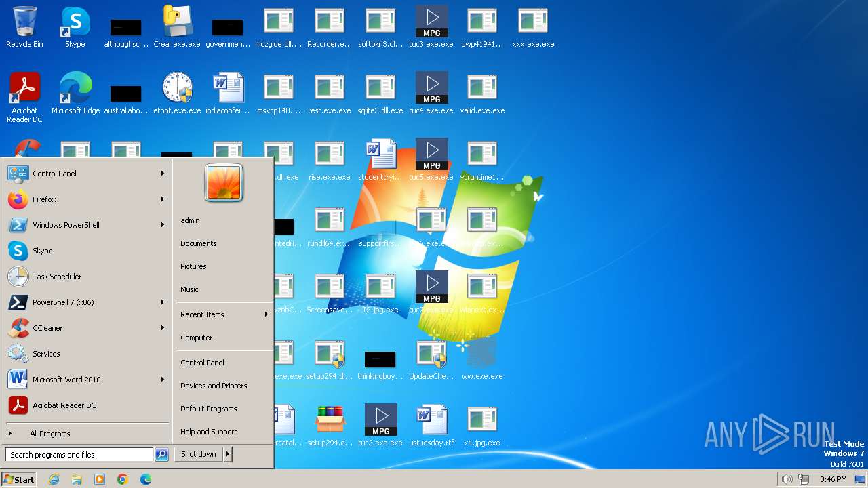Viewport: 868px width, 488px height.
Task: Select etopt.exe.exe clock icon
Action: pyautogui.click(x=177, y=94)
